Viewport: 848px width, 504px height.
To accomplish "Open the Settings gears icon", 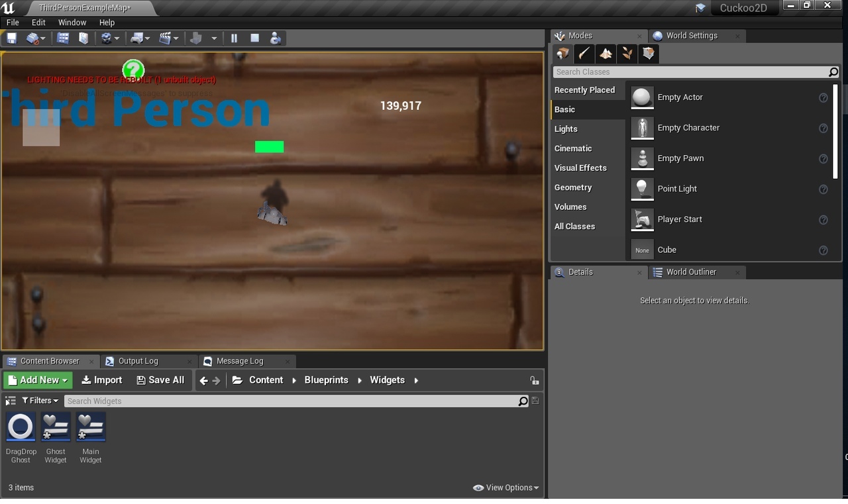I will pyautogui.click(x=106, y=38).
